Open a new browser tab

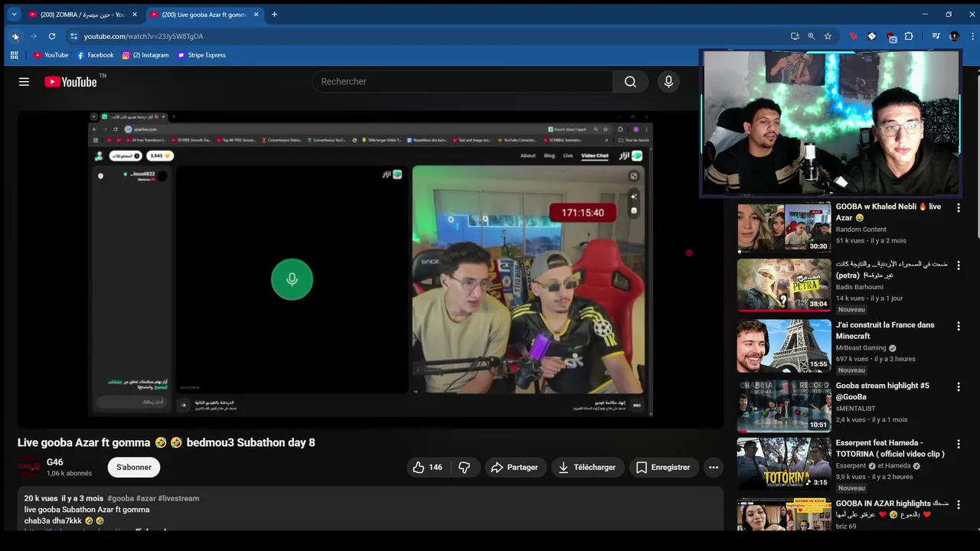[274, 15]
